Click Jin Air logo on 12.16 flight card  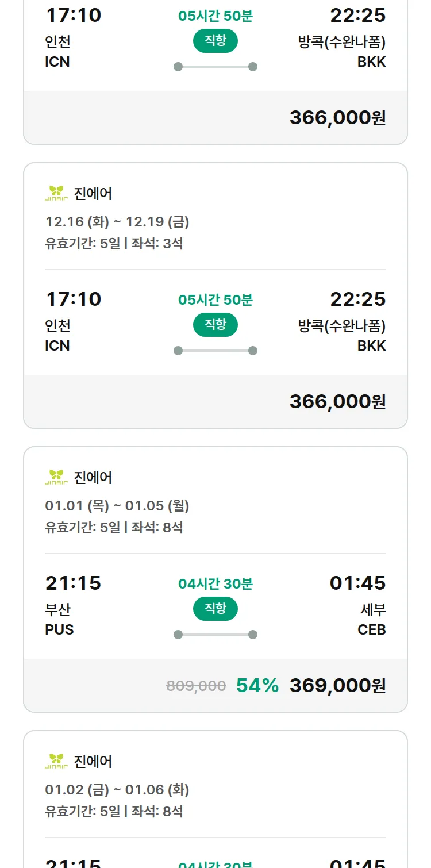pyautogui.click(x=56, y=193)
